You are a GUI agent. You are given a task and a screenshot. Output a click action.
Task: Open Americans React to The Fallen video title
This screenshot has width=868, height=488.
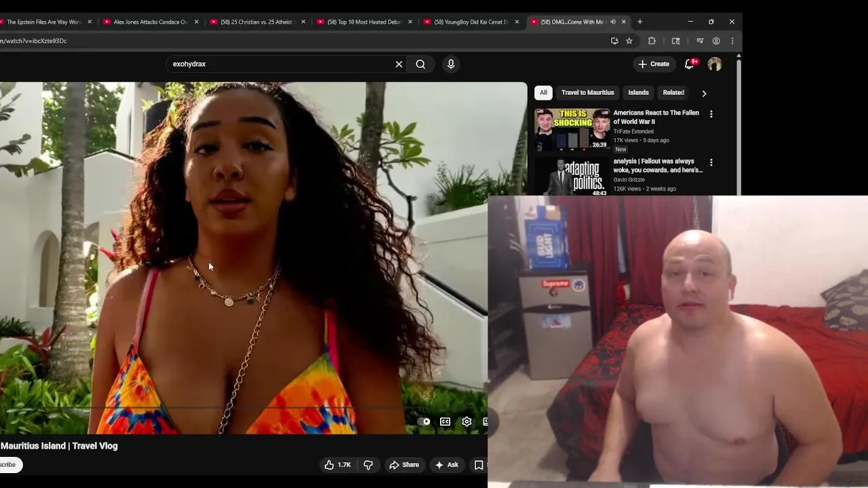click(x=656, y=117)
